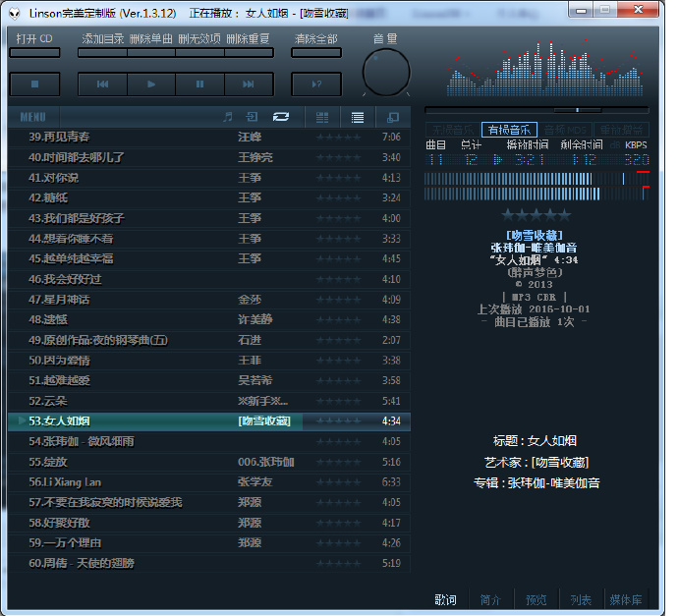Viewport: 678px width, 616px height.
Task: Select song 55.绽放
Action: tap(209, 462)
